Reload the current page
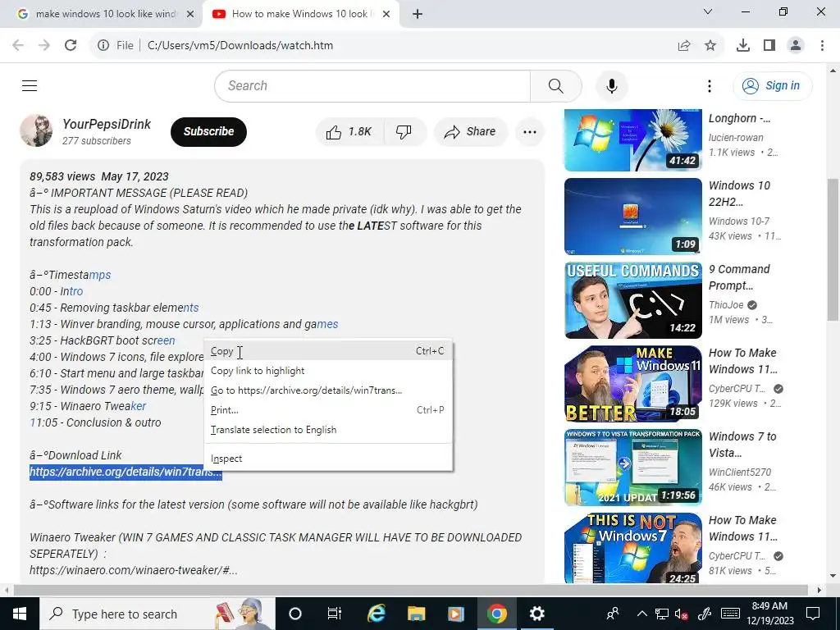 (71, 46)
